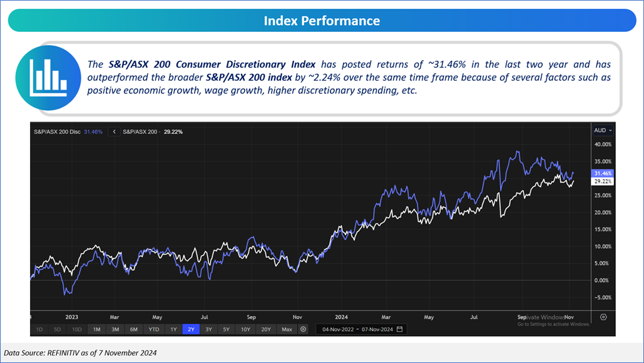Click the 29.22% legend value

tap(173, 132)
